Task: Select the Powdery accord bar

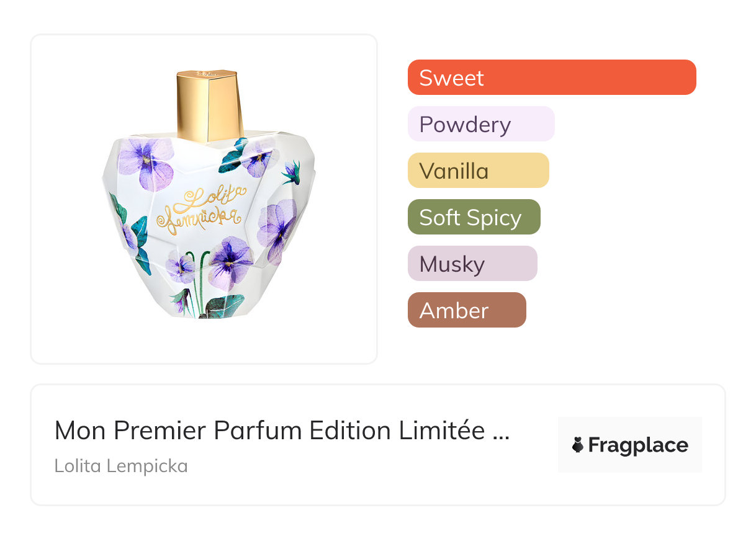Action: (x=480, y=124)
